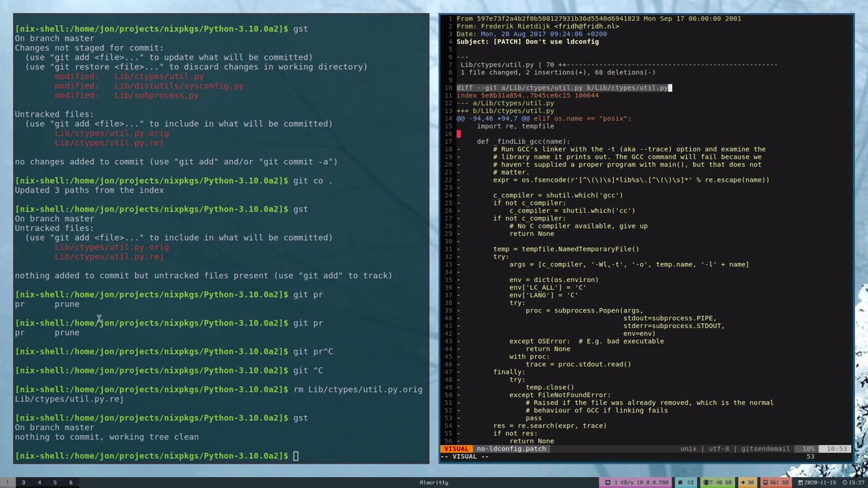Click the utf-8 encoding label in the statusline

tap(718, 449)
